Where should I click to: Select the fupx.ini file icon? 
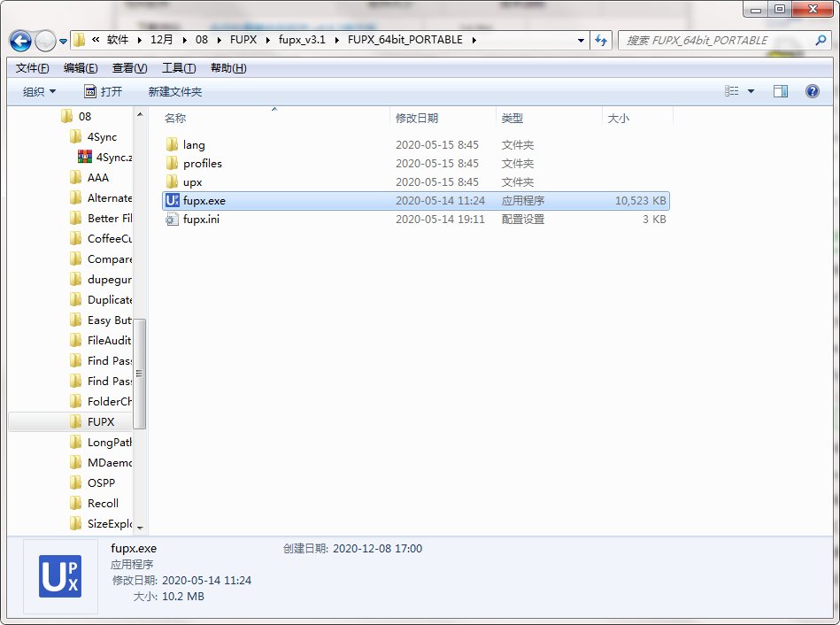click(x=173, y=220)
